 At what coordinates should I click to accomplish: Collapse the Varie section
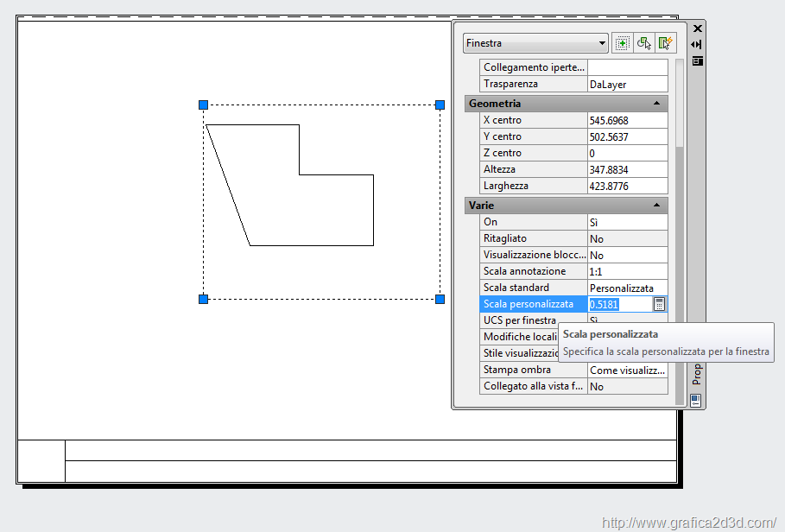click(656, 206)
